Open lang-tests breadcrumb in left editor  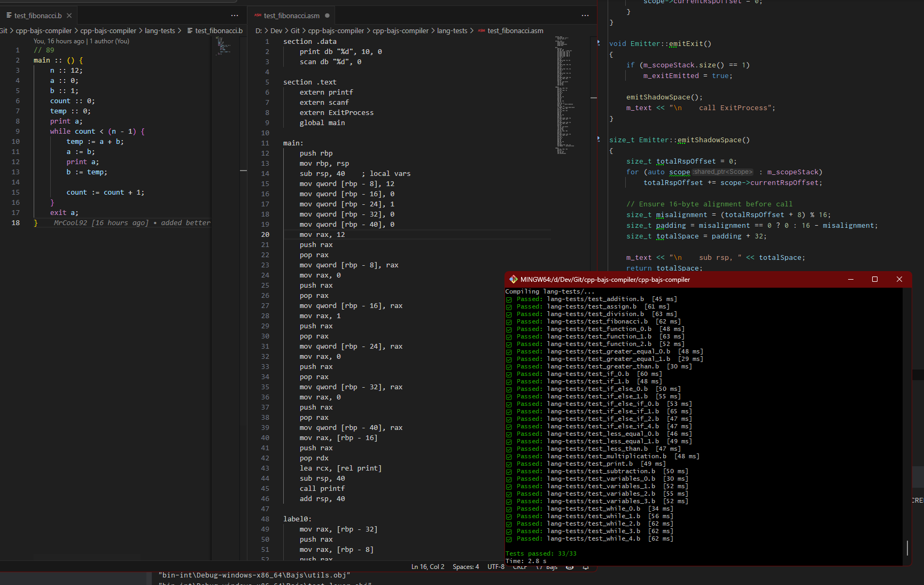coord(160,30)
